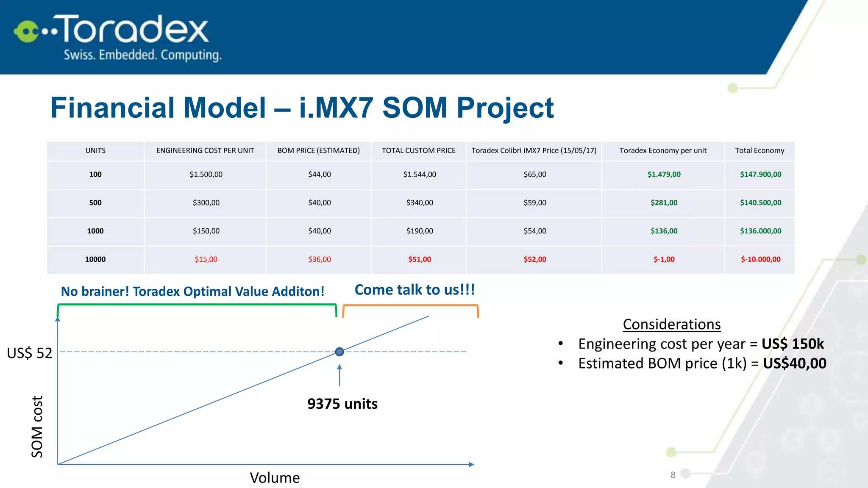Image resolution: width=868 pixels, height=488 pixels.
Task: Click slide page number 8
Action: [673, 475]
